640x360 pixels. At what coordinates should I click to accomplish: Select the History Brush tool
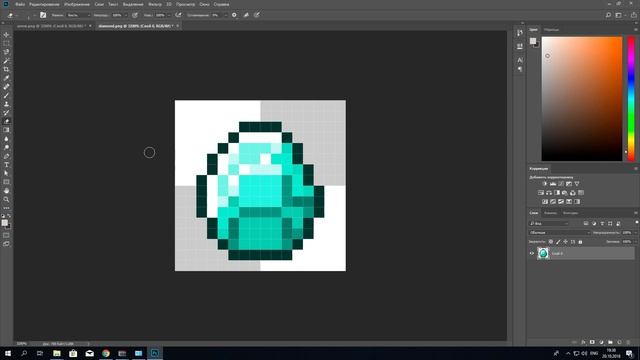coord(6,113)
